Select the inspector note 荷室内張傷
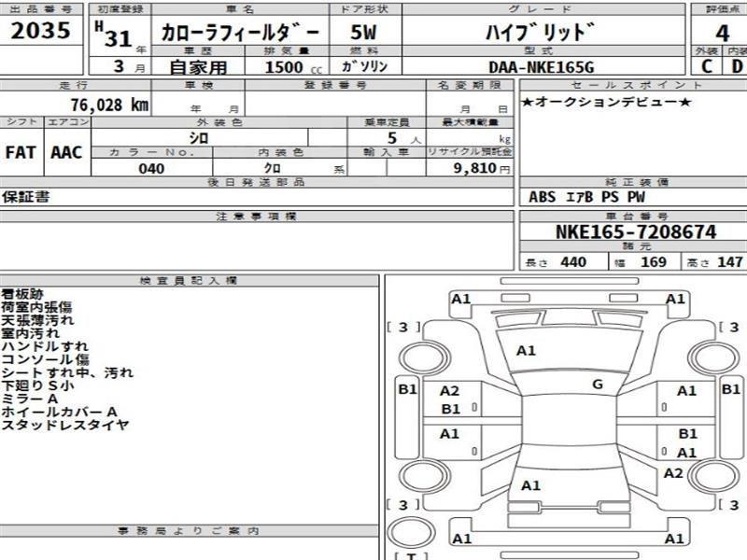 [x=36, y=307]
